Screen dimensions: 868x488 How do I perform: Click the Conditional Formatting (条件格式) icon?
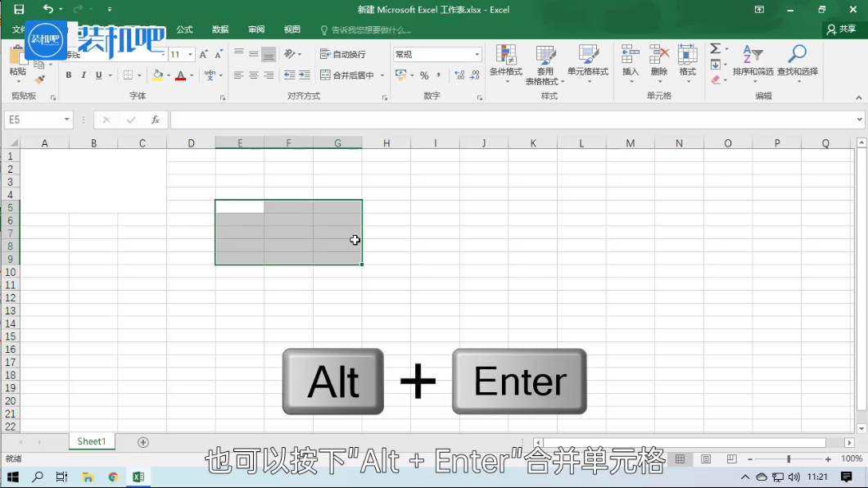coord(505,56)
